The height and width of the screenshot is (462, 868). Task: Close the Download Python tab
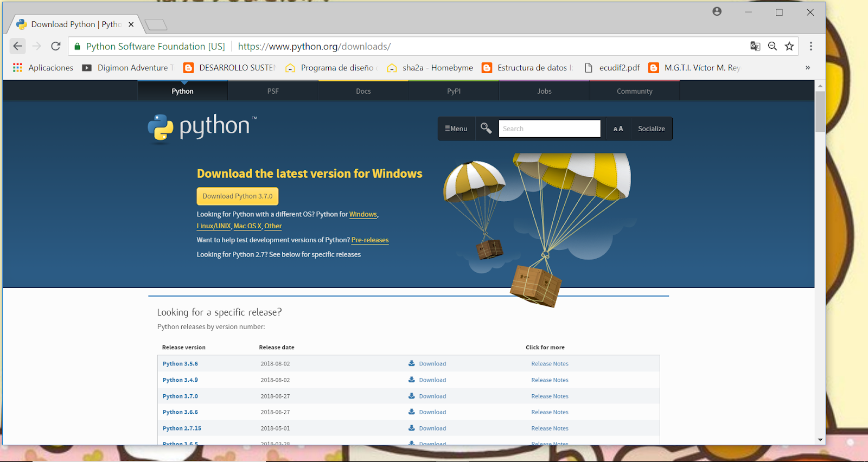pyautogui.click(x=131, y=24)
